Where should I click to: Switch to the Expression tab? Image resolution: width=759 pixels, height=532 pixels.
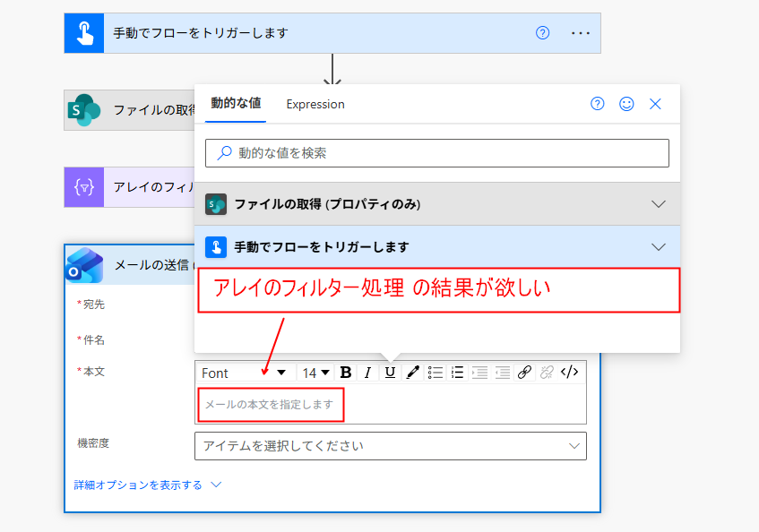click(x=315, y=105)
